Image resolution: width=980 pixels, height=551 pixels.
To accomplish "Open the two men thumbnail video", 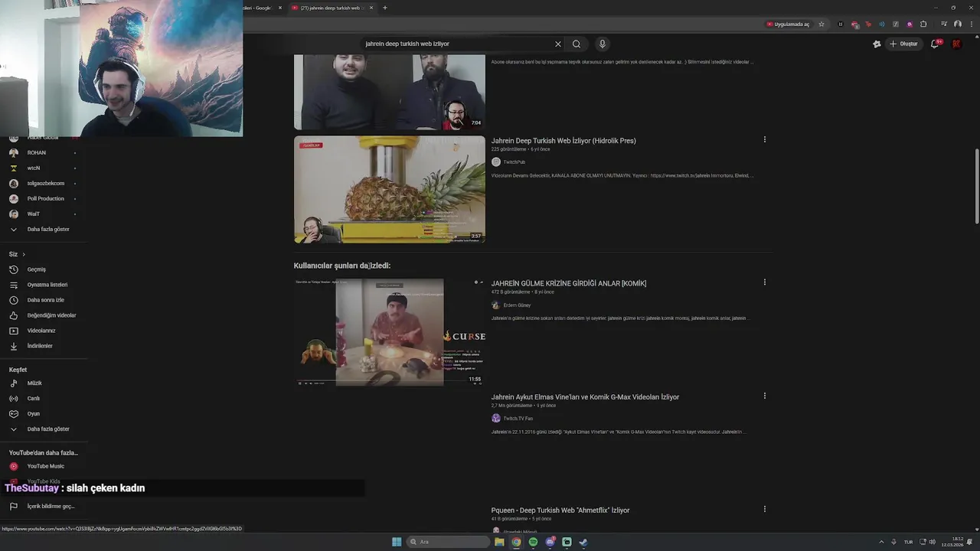I will click(x=390, y=92).
